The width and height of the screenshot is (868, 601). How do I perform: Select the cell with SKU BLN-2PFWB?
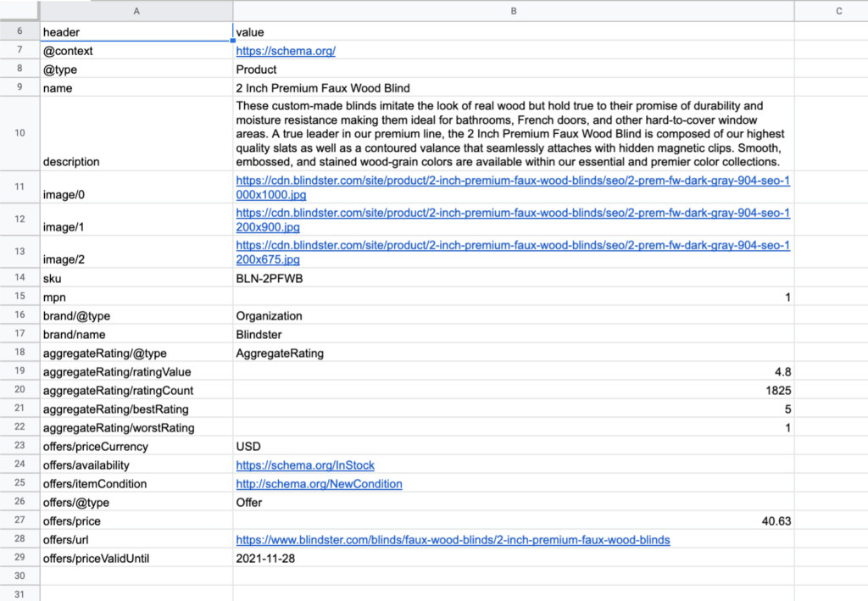[x=512, y=278]
